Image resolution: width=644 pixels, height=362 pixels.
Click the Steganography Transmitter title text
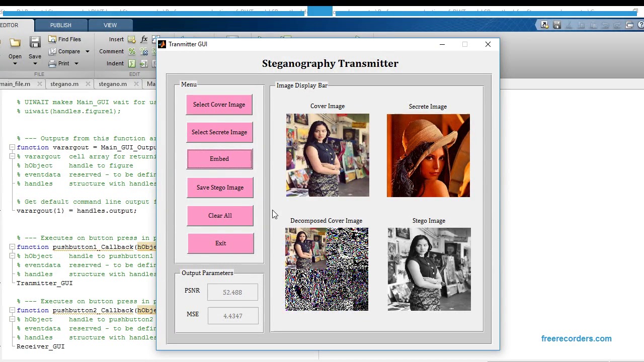click(x=330, y=63)
